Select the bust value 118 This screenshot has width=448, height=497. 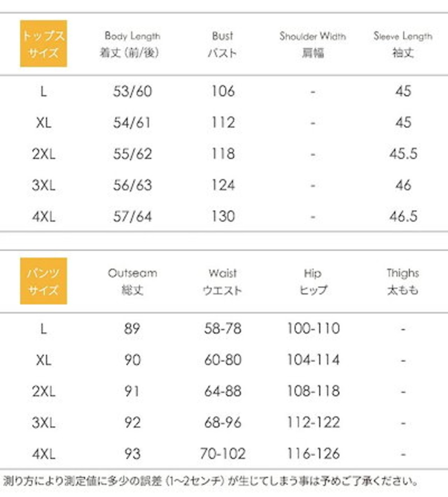(223, 154)
